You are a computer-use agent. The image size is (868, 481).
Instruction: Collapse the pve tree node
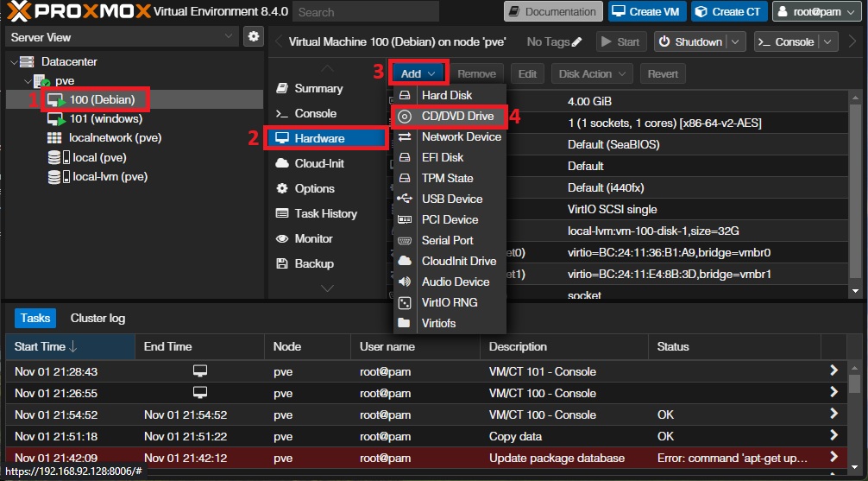click(28, 81)
